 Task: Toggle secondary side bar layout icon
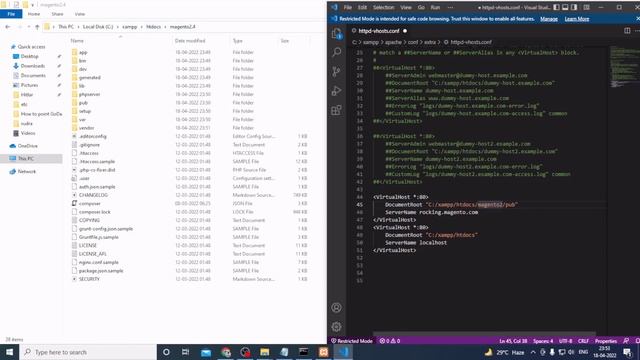(x=574, y=7)
